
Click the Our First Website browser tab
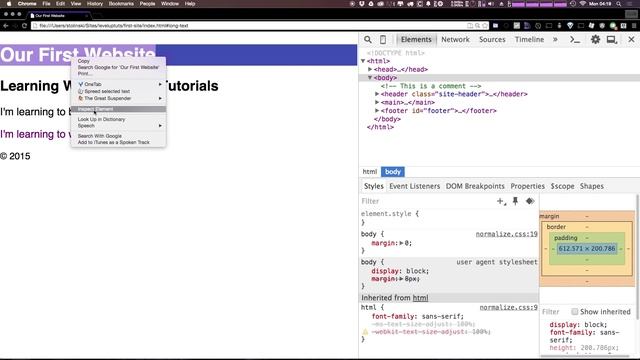60,16
